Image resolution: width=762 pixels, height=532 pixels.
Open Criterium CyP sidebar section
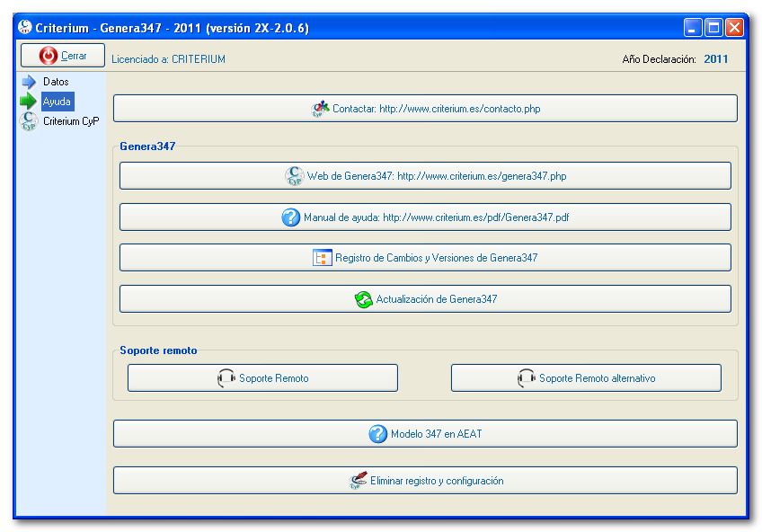[x=71, y=121]
